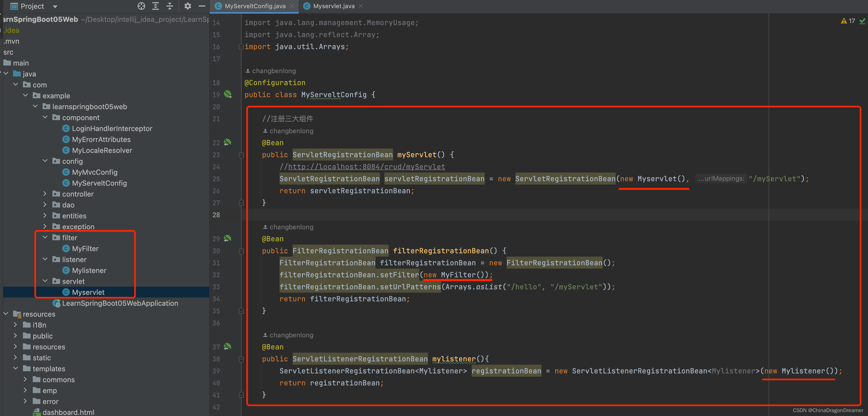Click the mylistener method name
Image resolution: width=868 pixels, height=416 pixels.
(x=454, y=359)
